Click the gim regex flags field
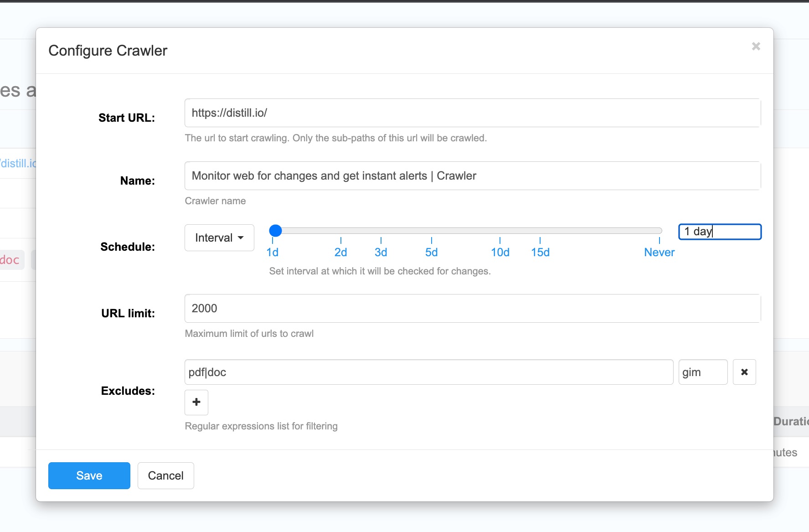The width and height of the screenshot is (809, 532). point(702,372)
